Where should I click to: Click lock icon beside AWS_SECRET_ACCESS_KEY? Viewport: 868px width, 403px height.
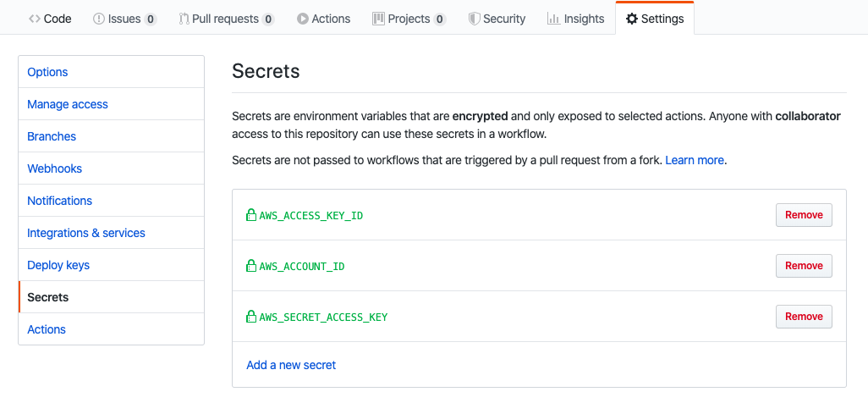pyautogui.click(x=250, y=317)
